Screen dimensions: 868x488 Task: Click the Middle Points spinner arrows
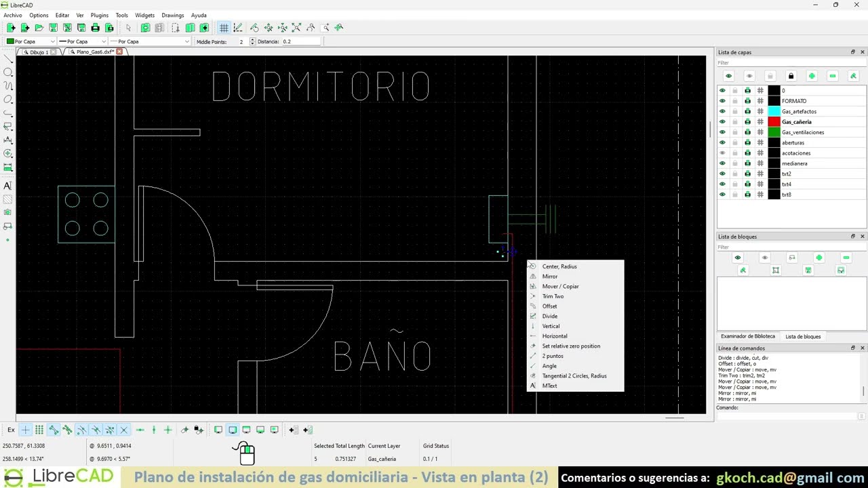[252, 41]
